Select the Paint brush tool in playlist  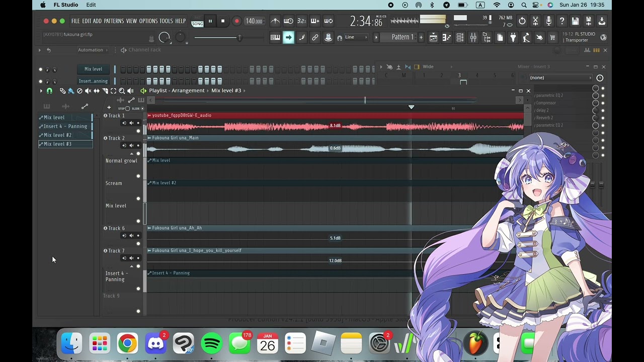(71, 91)
